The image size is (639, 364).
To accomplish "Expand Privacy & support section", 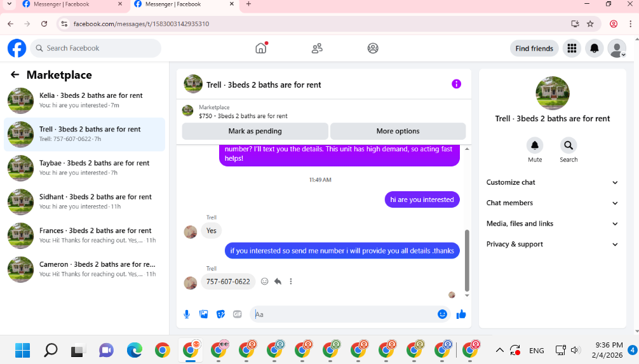I will 552,244.
